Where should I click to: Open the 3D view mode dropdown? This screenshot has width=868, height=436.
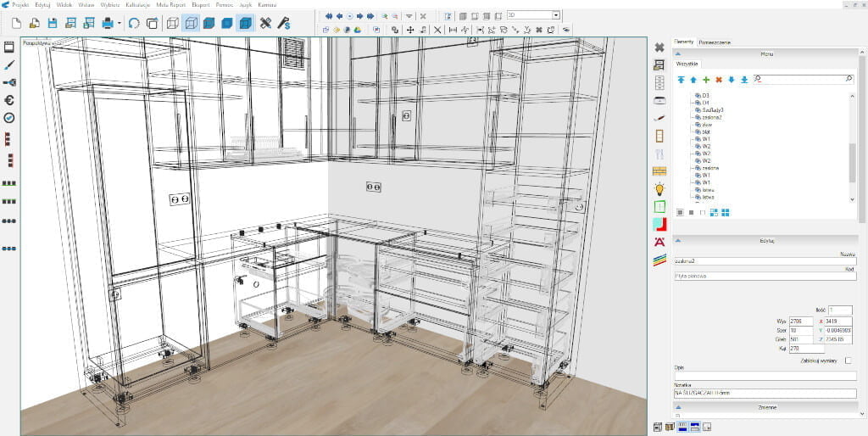(556, 15)
